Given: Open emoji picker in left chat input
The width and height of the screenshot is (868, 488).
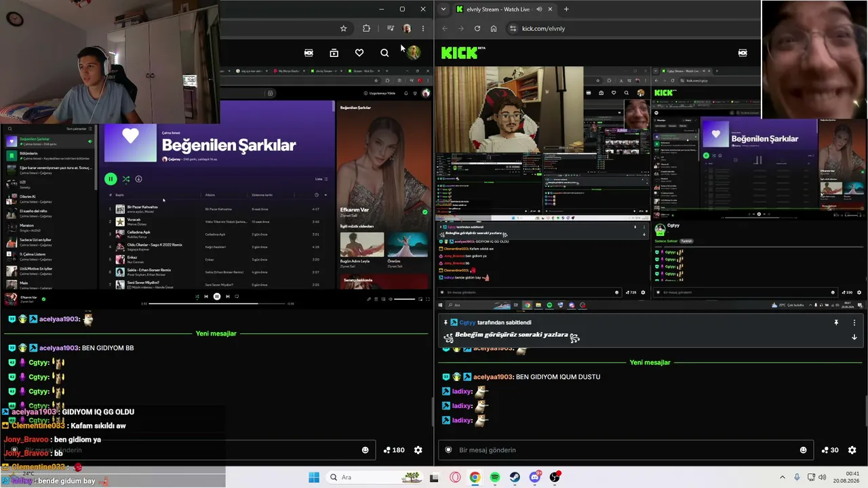Looking at the screenshot, I should click(366, 450).
